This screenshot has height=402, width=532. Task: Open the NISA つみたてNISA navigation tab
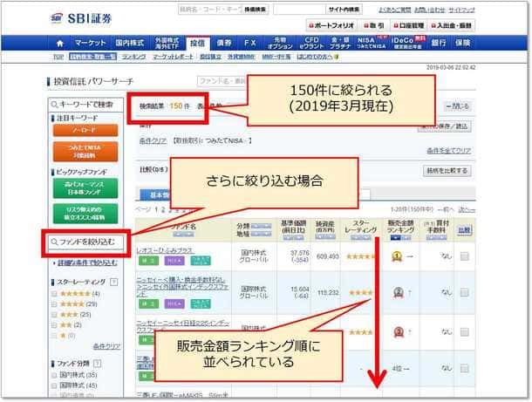pyautogui.click(x=372, y=43)
